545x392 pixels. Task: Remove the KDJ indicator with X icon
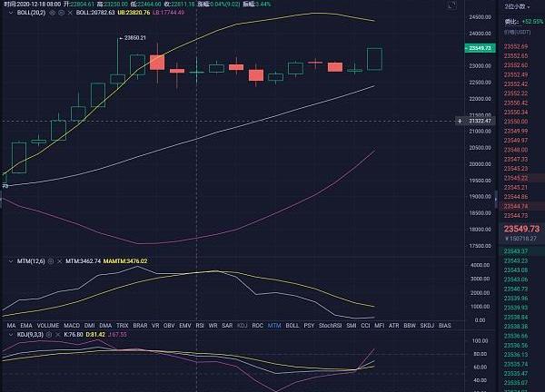[x=58, y=335]
